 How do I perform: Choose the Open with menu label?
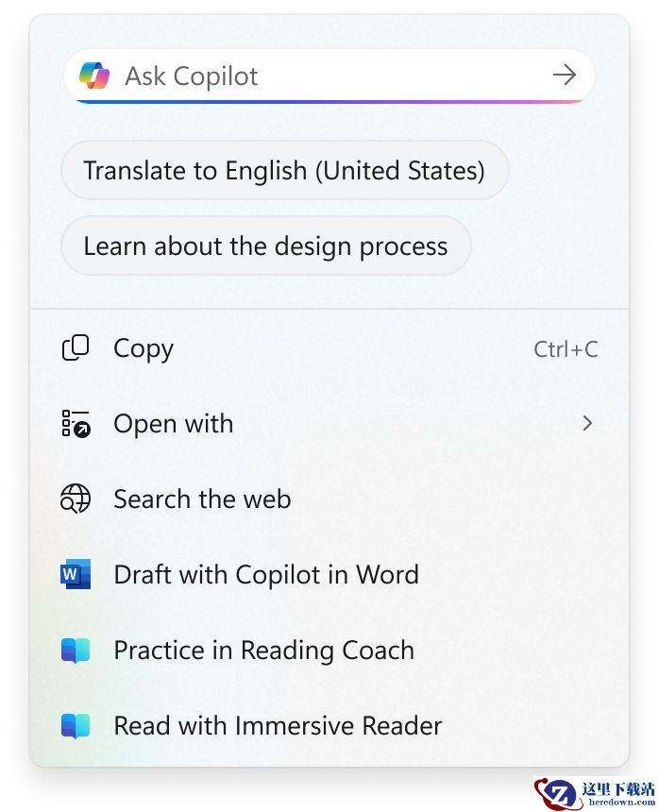click(173, 424)
